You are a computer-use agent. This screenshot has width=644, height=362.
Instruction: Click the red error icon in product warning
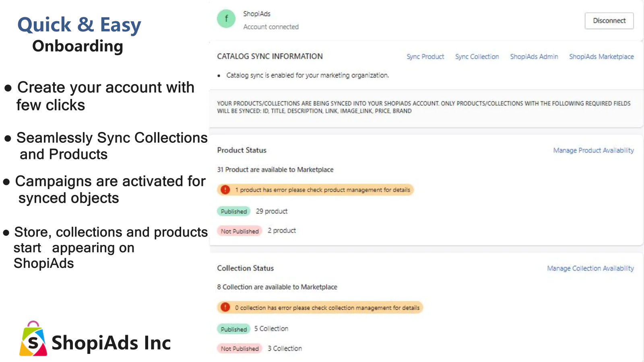[x=225, y=189]
